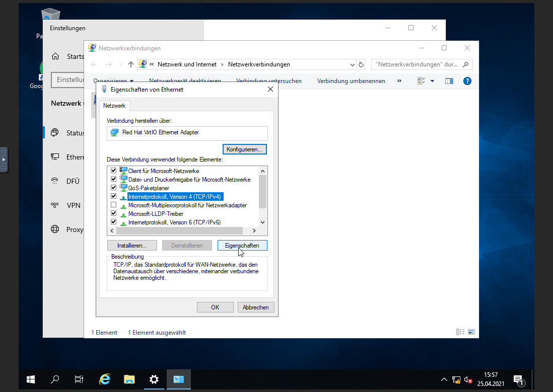The width and height of the screenshot is (553, 392).
Task: Click Verbindung untersuchen in the toolbar
Action: point(269,81)
